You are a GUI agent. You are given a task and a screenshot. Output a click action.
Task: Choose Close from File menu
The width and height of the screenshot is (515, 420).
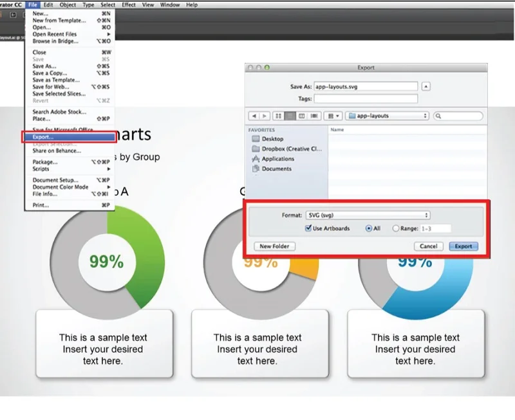[70, 52]
